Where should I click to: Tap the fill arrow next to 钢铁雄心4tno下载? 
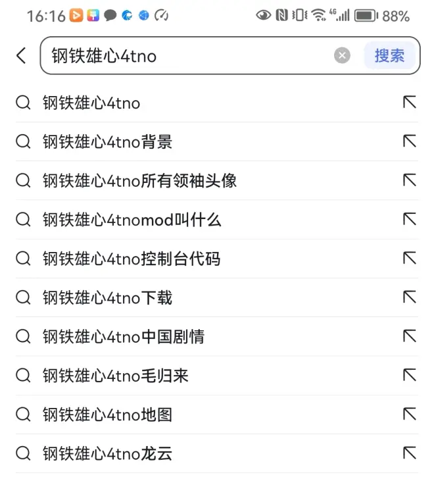point(410,297)
